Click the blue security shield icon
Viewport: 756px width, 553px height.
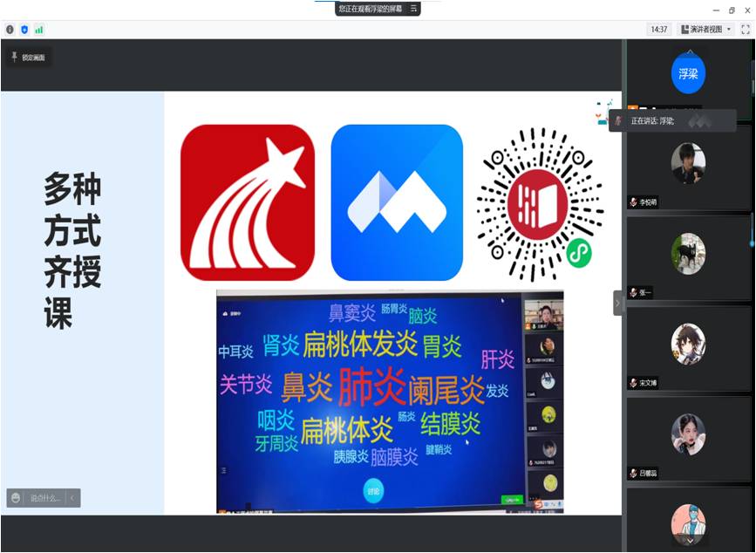click(x=24, y=30)
